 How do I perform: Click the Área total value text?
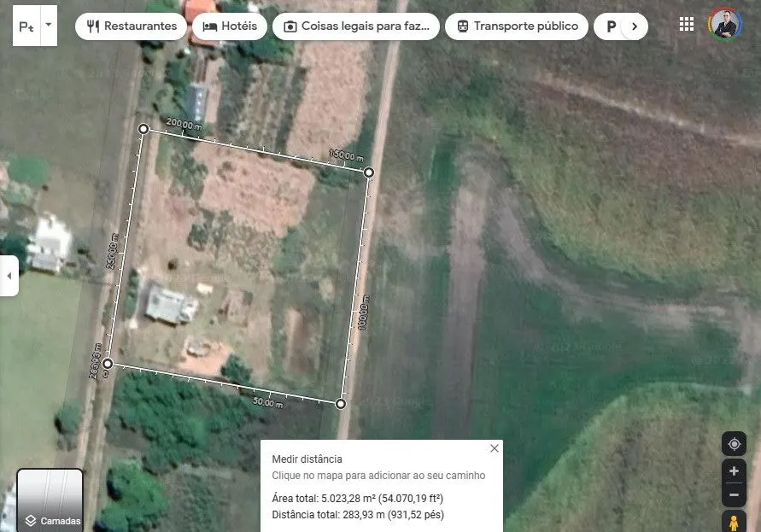[358, 499]
